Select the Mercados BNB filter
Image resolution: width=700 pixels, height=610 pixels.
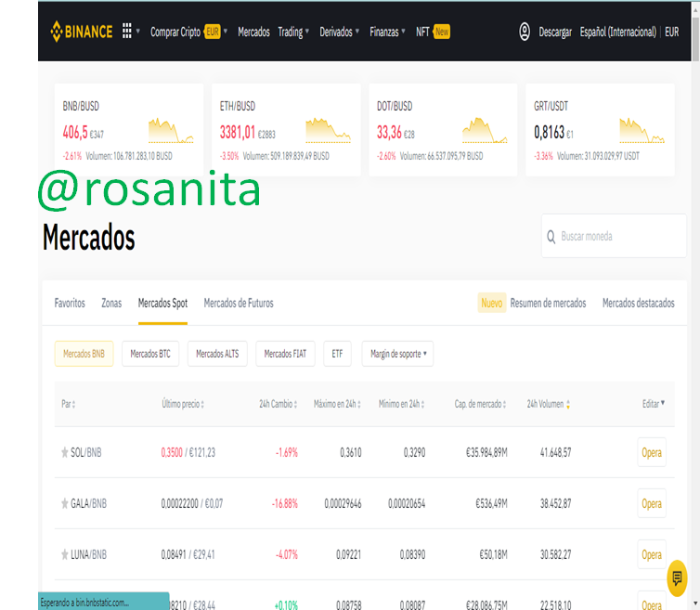(x=84, y=354)
